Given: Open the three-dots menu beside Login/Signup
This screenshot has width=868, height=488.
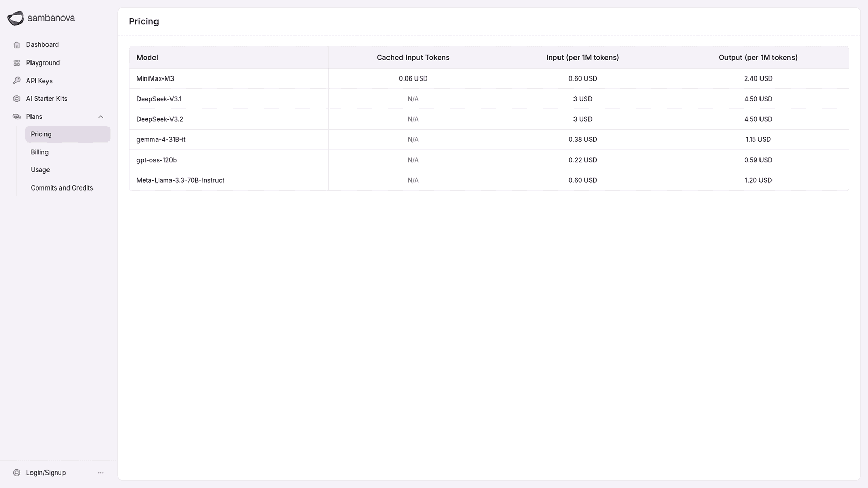Looking at the screenshot, I should pyautogui.click(x=101, y=473).
